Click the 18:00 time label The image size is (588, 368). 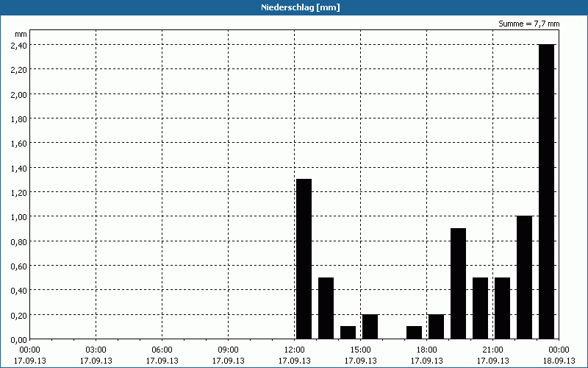(x=427, y=350)
